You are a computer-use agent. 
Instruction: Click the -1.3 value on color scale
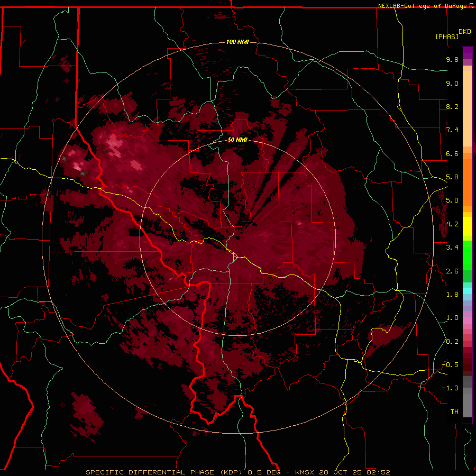(451, 388)
